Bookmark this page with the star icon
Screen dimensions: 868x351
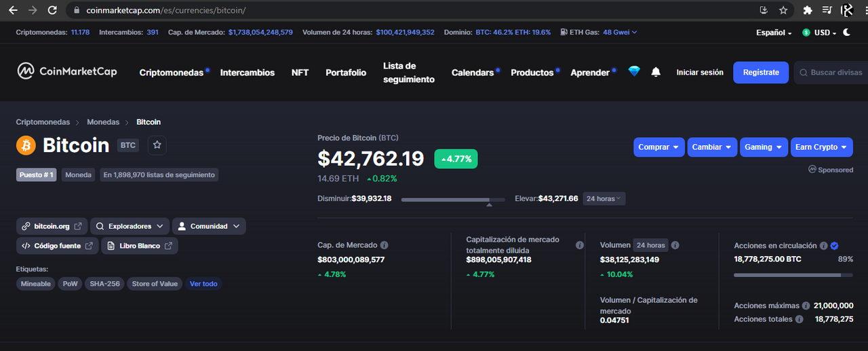783,10
